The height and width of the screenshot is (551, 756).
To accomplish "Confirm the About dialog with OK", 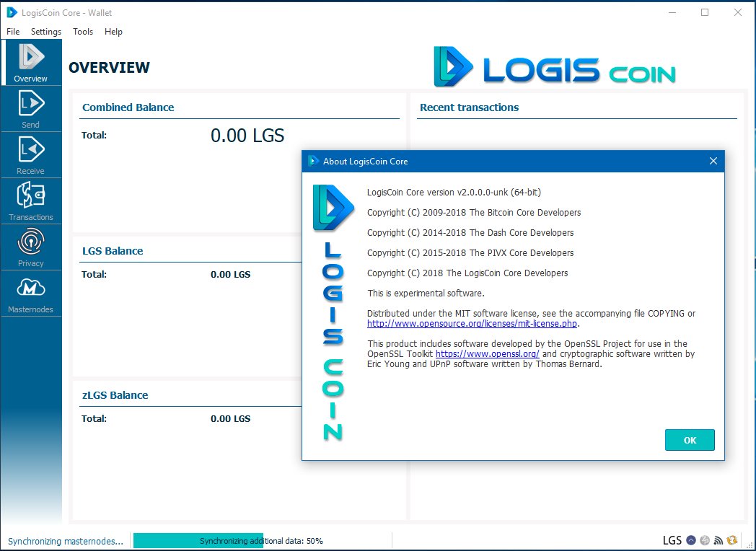I will (x=690, y=440).
